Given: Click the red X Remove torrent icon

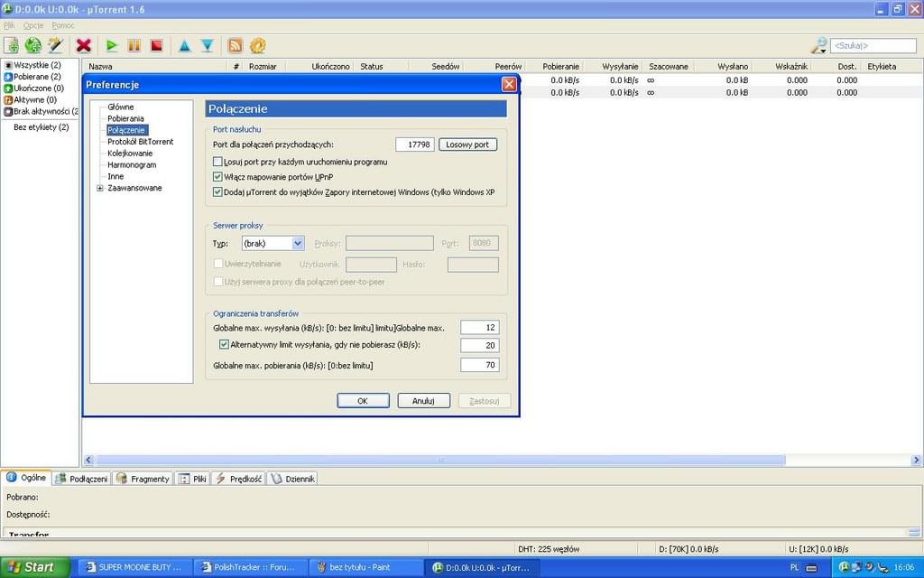Looking at the screenshot, I should (x=84, y=45).
